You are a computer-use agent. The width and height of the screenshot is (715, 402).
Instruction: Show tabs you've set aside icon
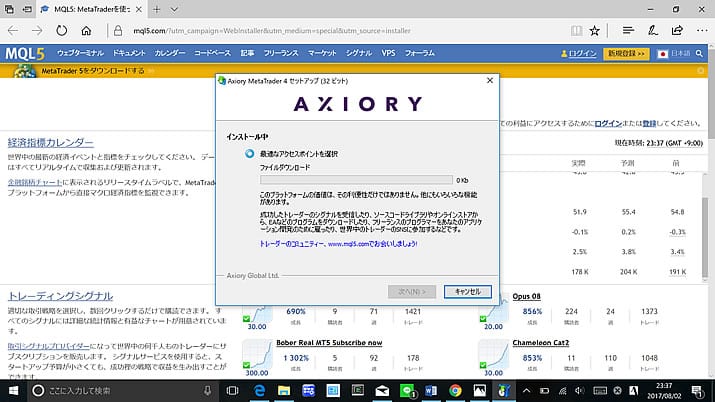9,9
